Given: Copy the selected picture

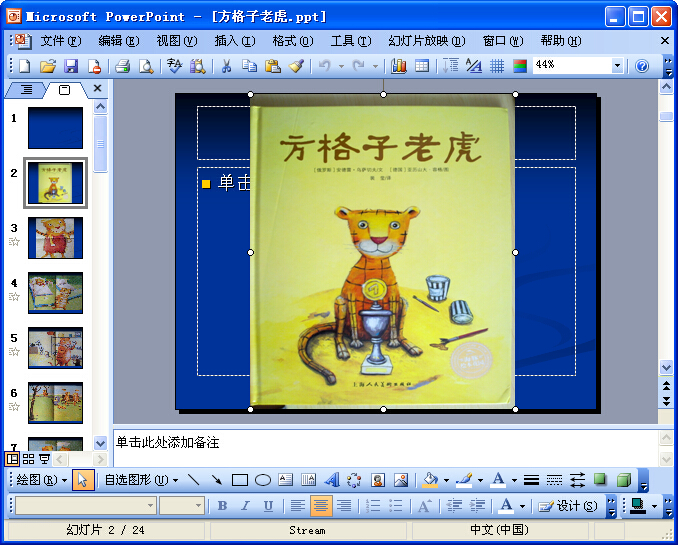Looking at the screenshot, I should point(249,66).
